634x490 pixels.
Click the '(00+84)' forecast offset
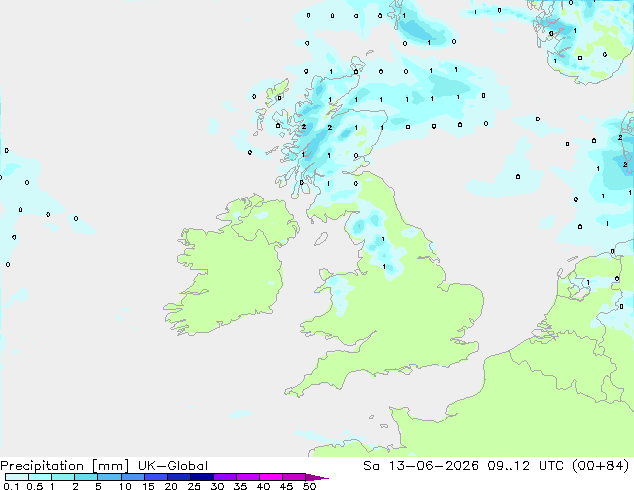[601, 466]
